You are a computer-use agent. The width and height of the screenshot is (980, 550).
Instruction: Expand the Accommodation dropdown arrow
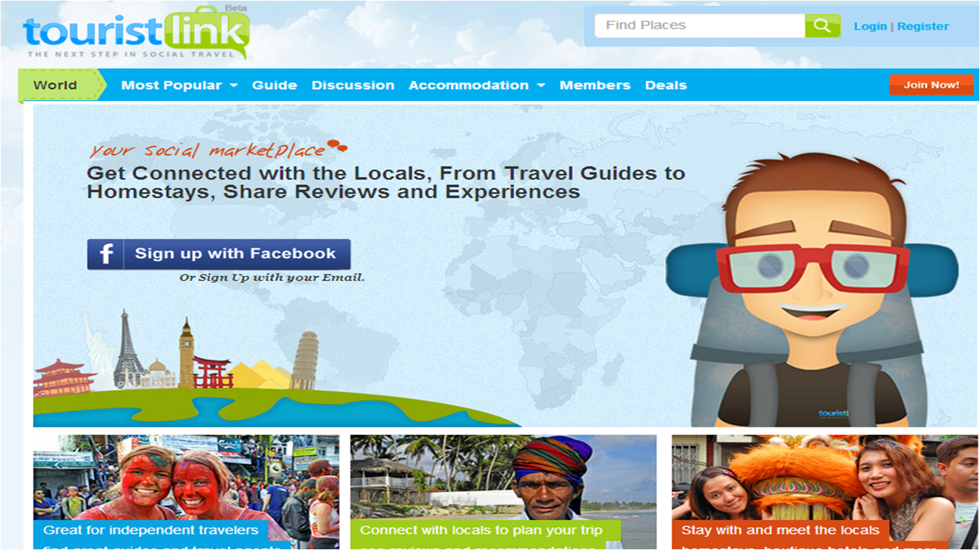click(541, 85)
